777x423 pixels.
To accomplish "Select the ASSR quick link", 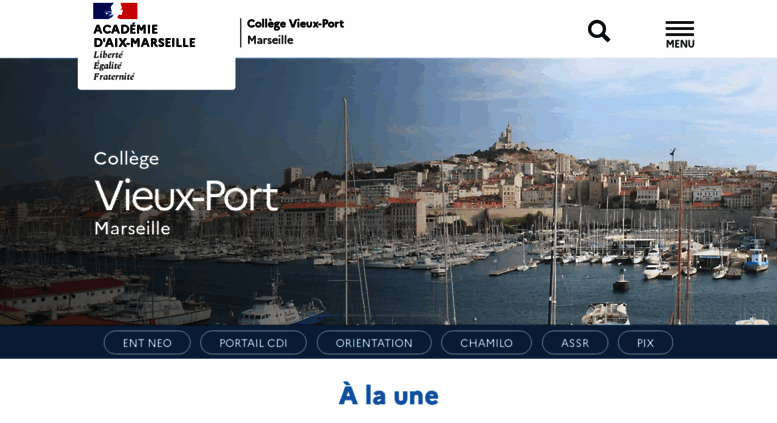I will tap(575, 343).
